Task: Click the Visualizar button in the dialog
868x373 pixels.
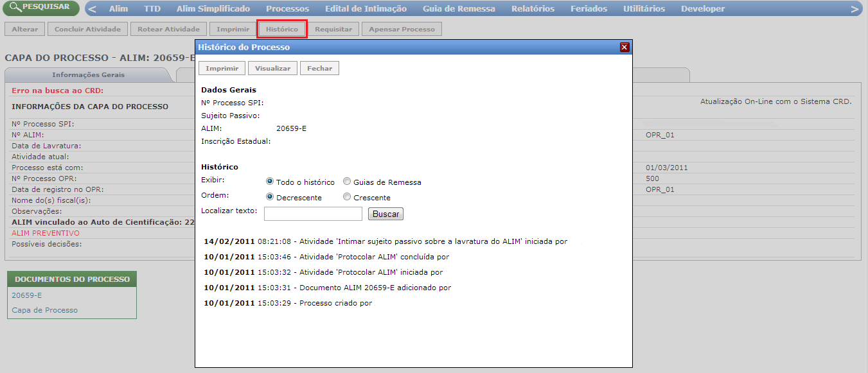Action: click(273, 68)
